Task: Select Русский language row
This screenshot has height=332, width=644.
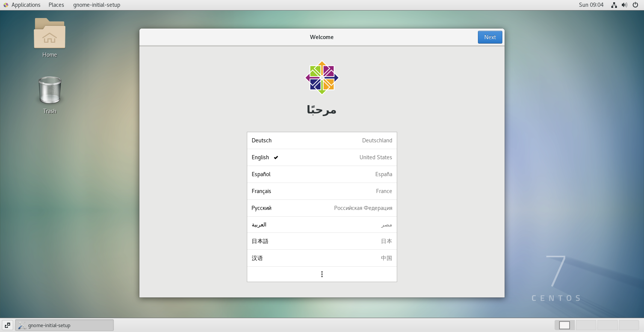Action: (322, 208)
